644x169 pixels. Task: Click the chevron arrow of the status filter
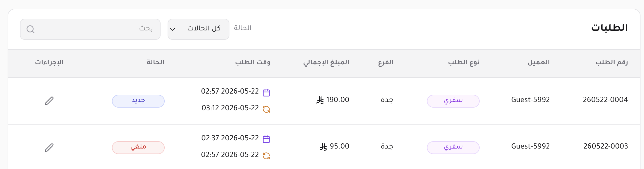tap(173, 29)
